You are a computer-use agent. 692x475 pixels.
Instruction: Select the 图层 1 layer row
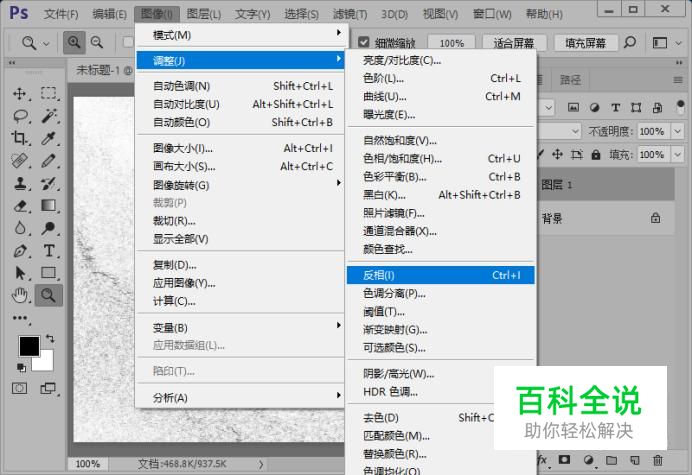point(606,185)
